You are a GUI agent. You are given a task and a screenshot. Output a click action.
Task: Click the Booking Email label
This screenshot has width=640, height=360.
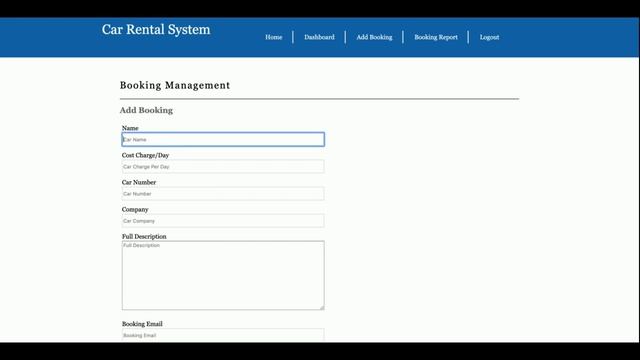click(142, 324)
